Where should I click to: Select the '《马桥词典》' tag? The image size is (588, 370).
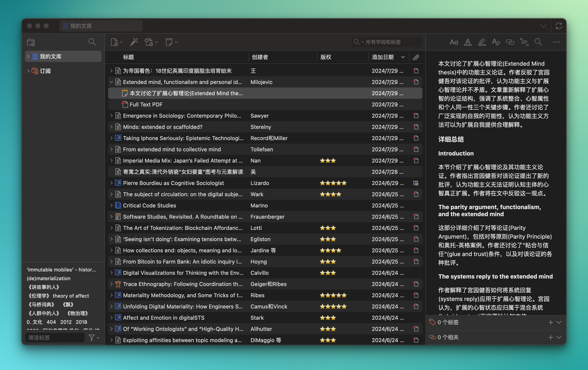coord(41,305)
